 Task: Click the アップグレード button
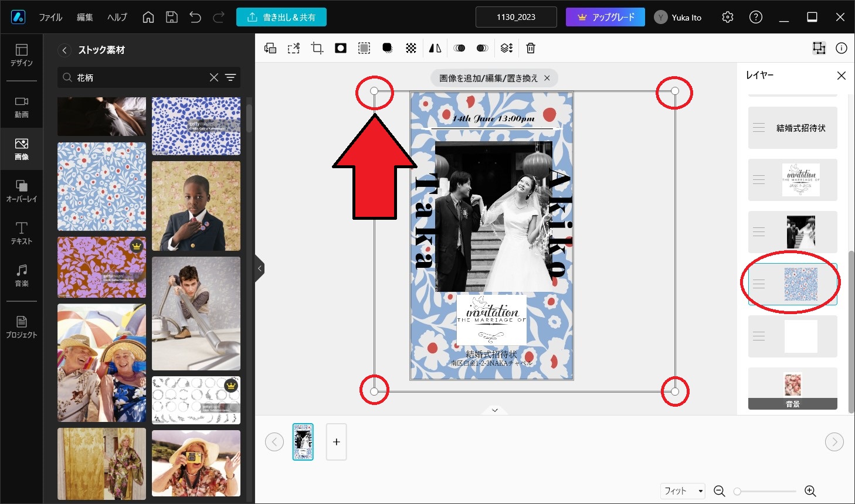(x=605, y=17)
